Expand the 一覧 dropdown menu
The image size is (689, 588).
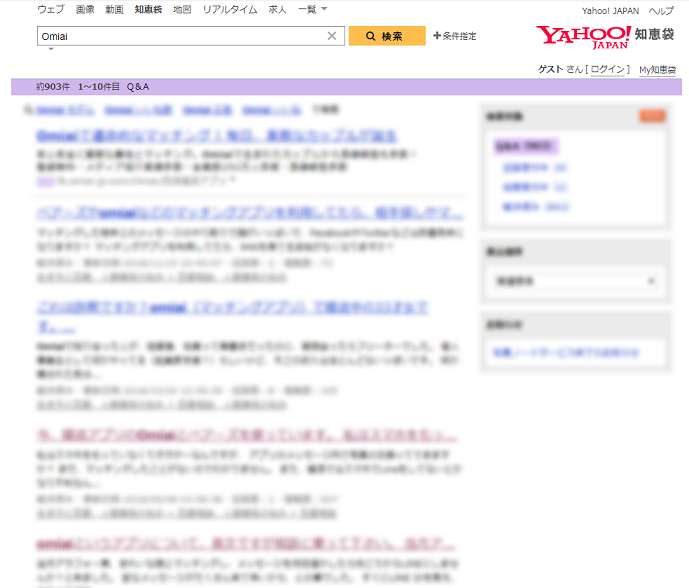click(312, 9)
